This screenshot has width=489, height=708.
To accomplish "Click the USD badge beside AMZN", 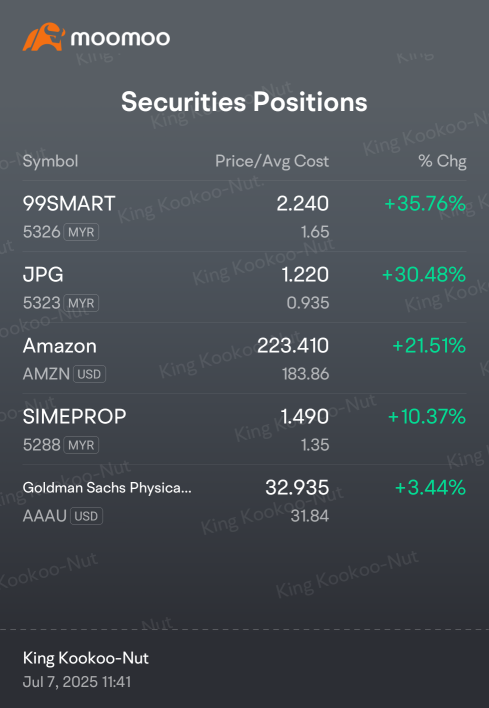I will [89, 374].
